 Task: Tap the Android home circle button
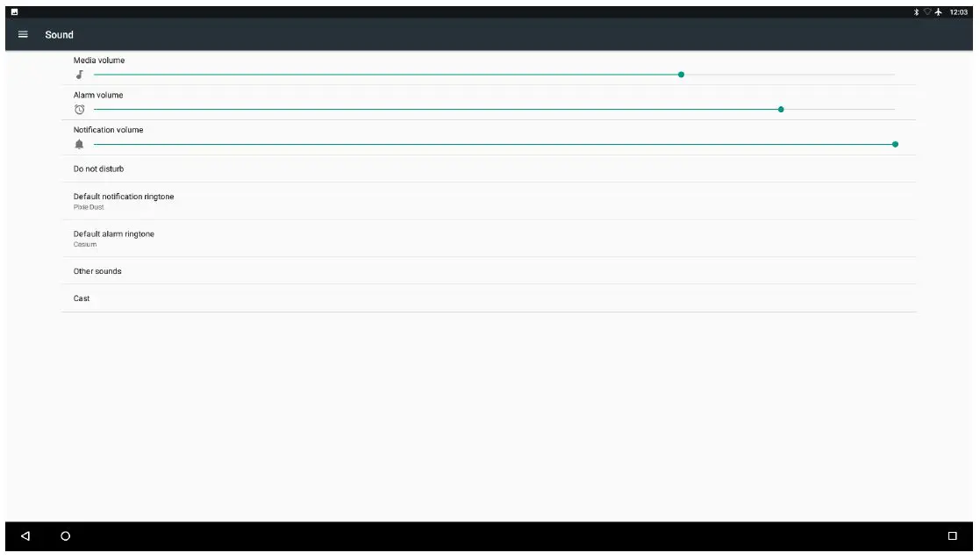(65, 535)
